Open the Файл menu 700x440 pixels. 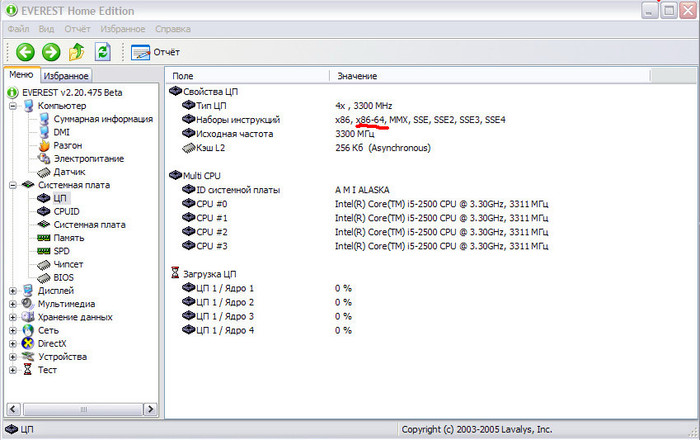point(18,29)
